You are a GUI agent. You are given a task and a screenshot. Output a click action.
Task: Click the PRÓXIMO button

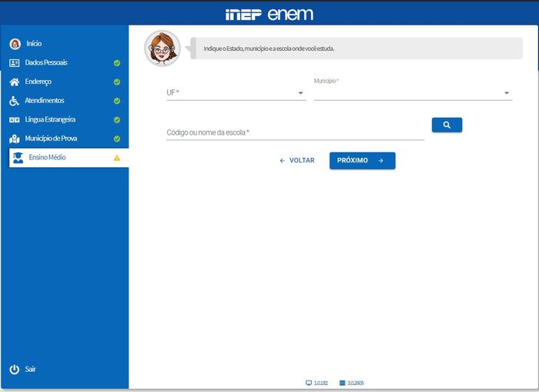pos(363,161)
